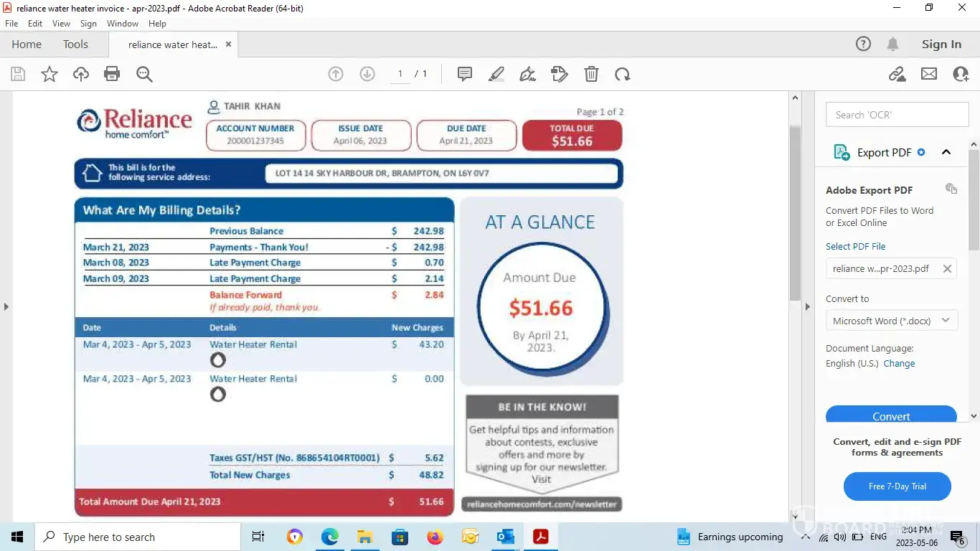This screenshot has height=551, width=980.
Task: Open Microsoft Edge from the taskbar
Action: tap(330, 537)
